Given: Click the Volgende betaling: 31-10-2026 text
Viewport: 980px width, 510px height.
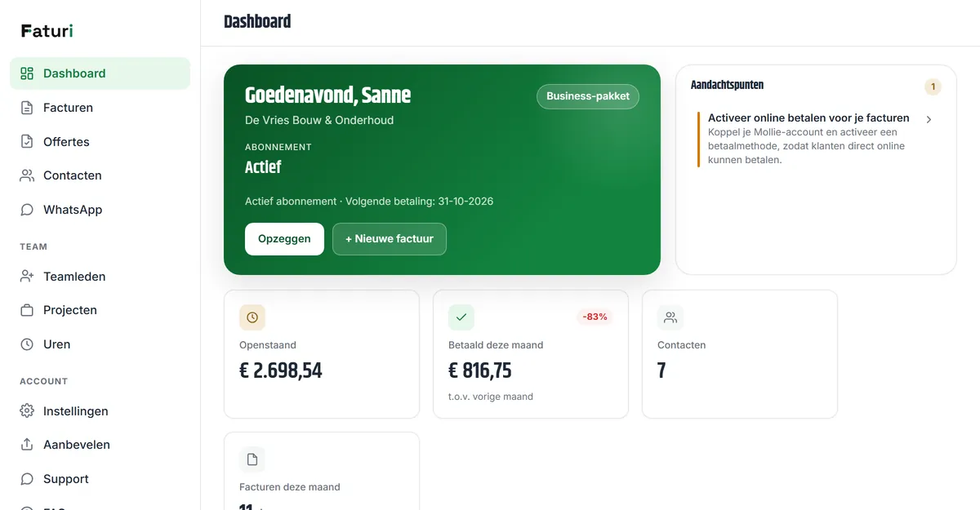Looking at the screenshot, I should point(419,202).
